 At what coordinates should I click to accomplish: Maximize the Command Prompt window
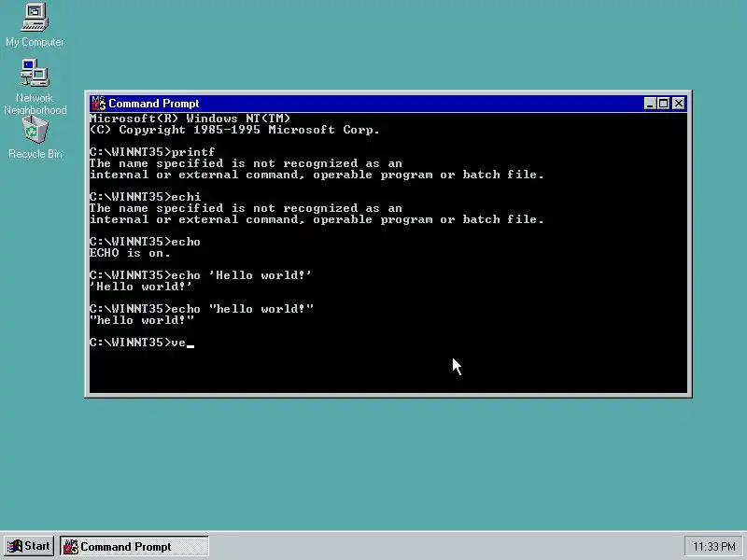[x=663, y=104]
